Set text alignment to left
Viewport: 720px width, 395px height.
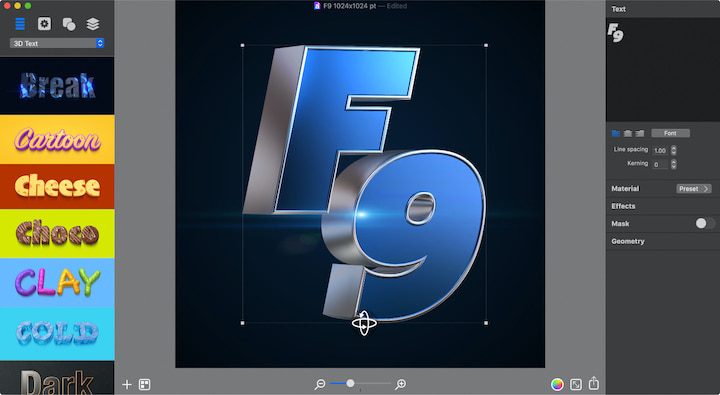[x=616, y=133]
